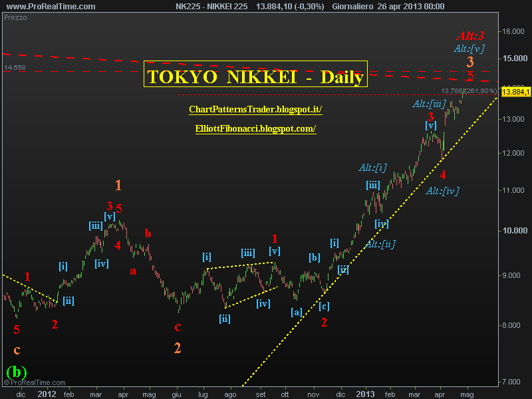The image size is (532, 399).
Task: Click the 9.000 price axis label
Action: pyautogui.click(x=511, y=275)
